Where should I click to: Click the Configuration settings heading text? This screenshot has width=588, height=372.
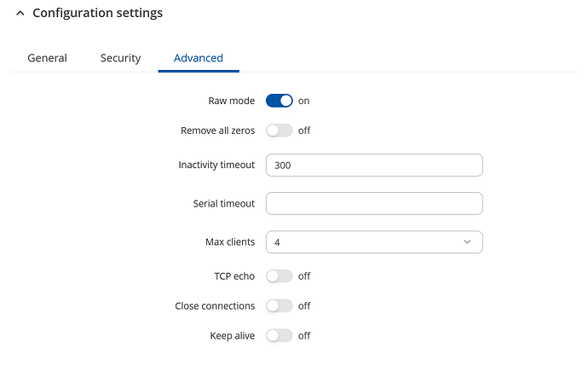click(97, 14)
